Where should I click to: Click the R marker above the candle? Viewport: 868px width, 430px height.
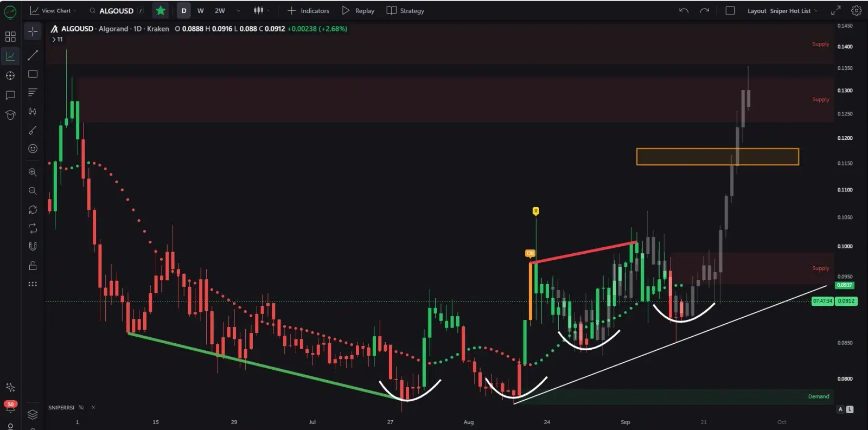coord(535,211)
